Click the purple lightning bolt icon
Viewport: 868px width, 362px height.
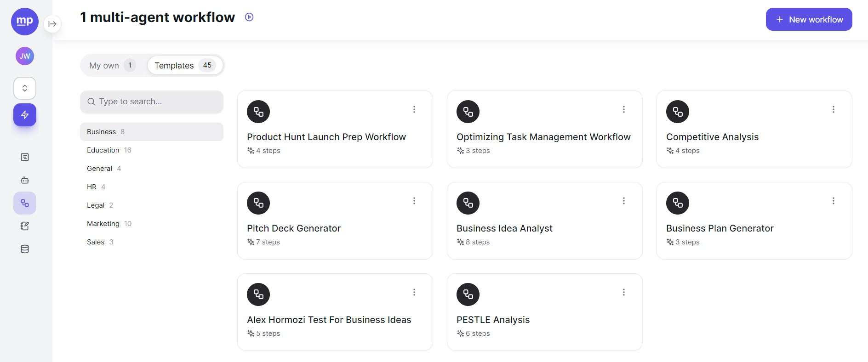pyautogui.click(x=25, y=115)
